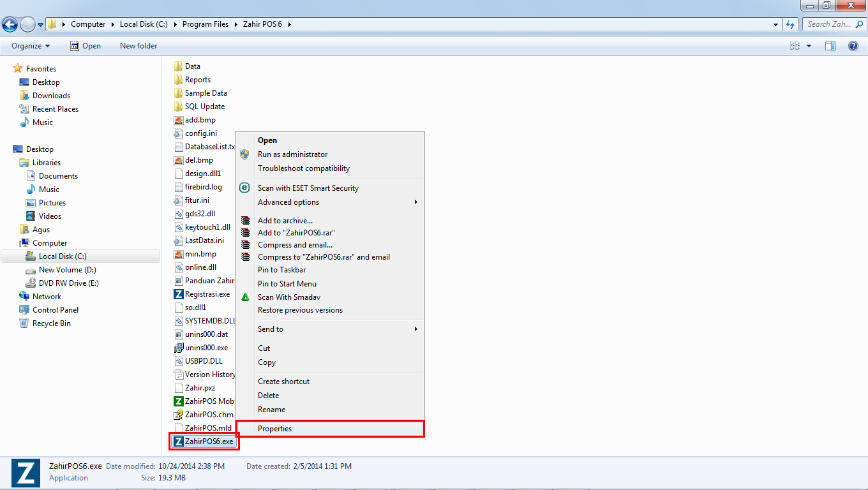Choose Pin to Taskbar

(x=330, y=270)
